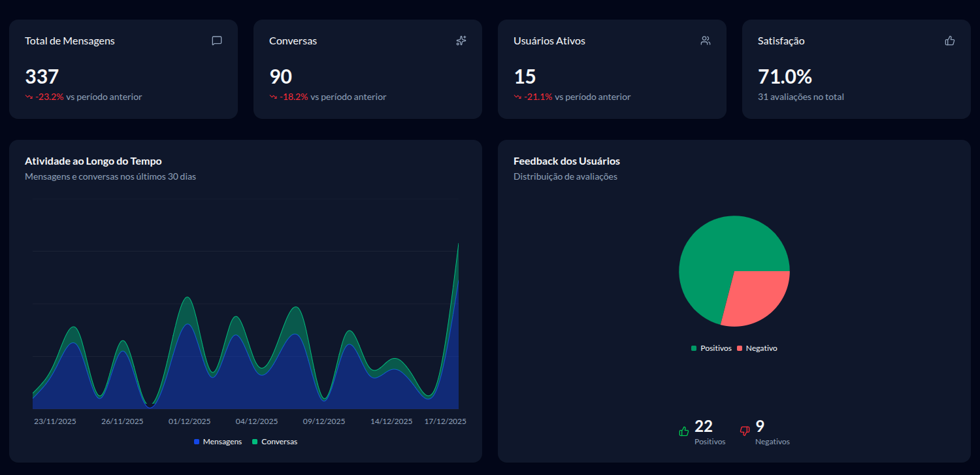Click the Feedback dos Usuários heading
This screenshot has width=980, height=475.
click(x=566, y=161)
